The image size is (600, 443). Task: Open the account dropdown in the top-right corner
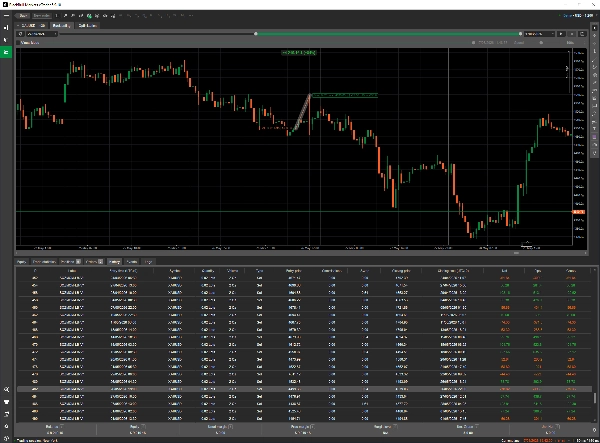pos(577,16)
